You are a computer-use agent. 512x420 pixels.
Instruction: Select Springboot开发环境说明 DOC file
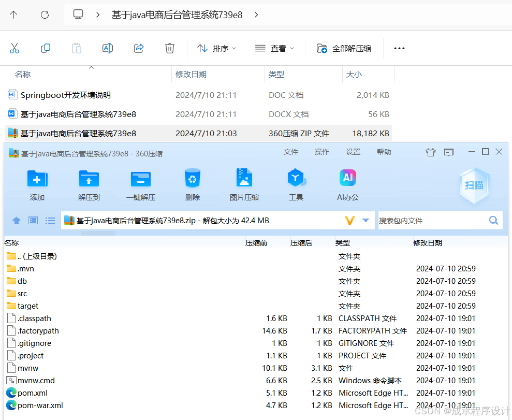point(198,95)
